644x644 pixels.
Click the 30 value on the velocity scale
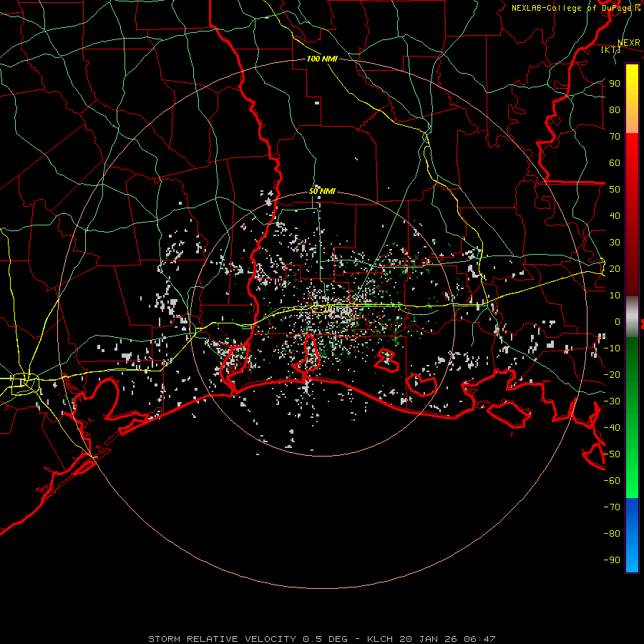(615, 243)
